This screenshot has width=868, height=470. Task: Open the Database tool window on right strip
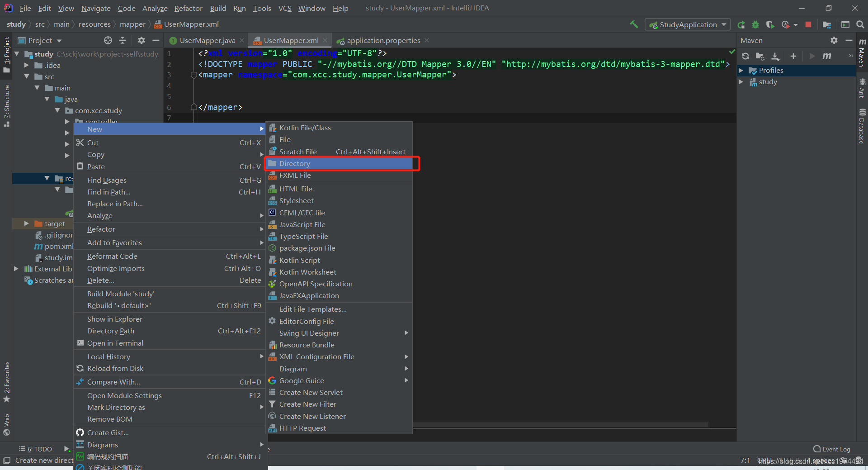(x=862, y=126)
